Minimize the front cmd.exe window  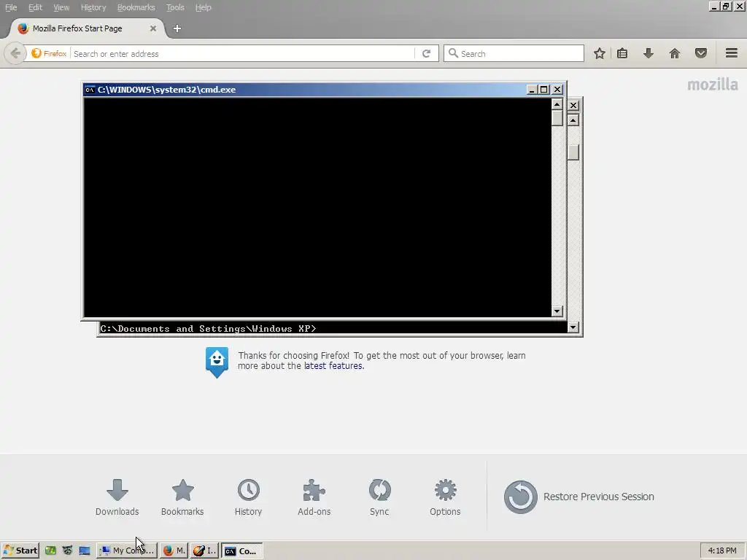pos(532,90)
